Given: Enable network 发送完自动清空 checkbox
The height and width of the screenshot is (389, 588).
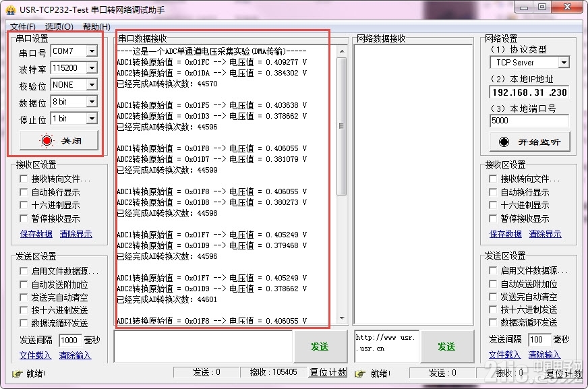Looking at the screenshot, I should click(x=493, y=297).
